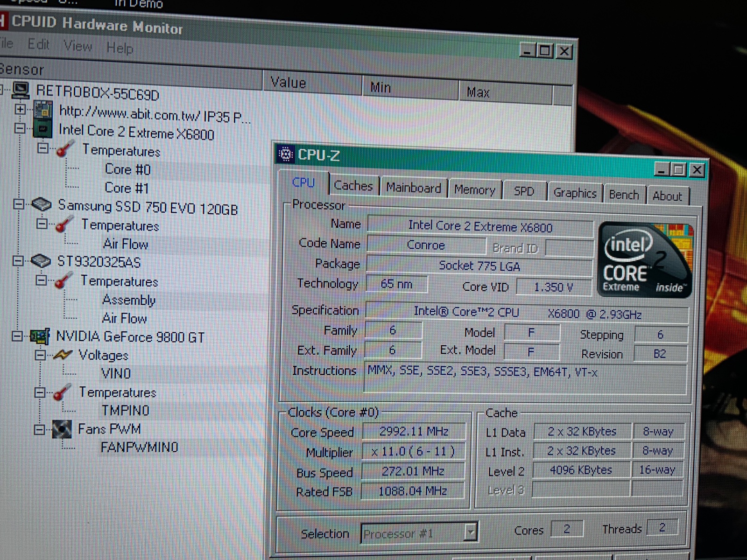
Task: Click thermometer icon under GeForce 9800 GT
Action: point(62,392)
